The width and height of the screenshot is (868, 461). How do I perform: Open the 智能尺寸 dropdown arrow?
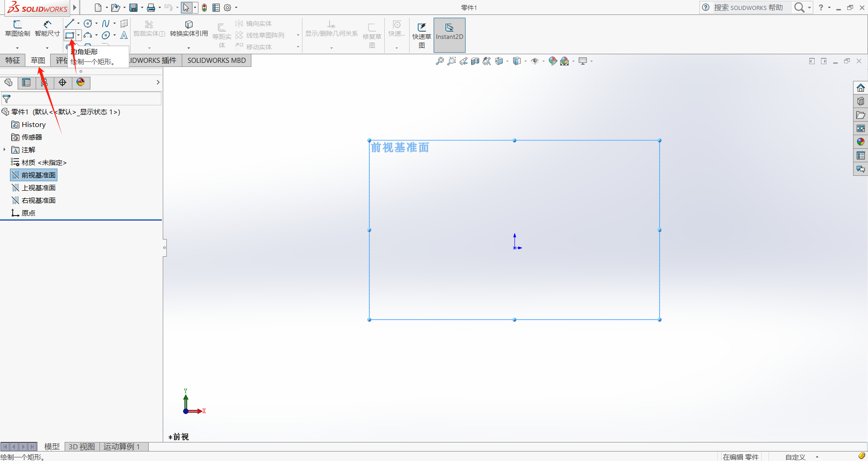[x=47, y=47]
